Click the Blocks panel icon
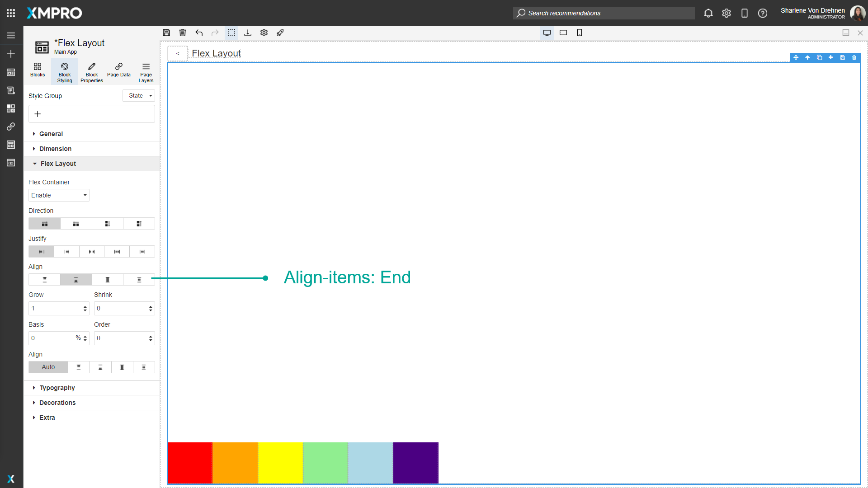 [x=37, y=70]
